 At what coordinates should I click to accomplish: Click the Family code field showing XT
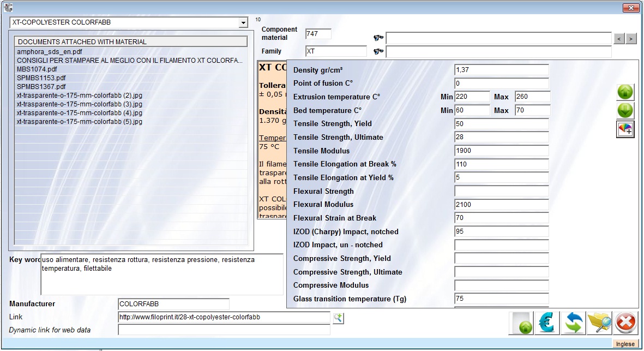click(x=336, y=51)
